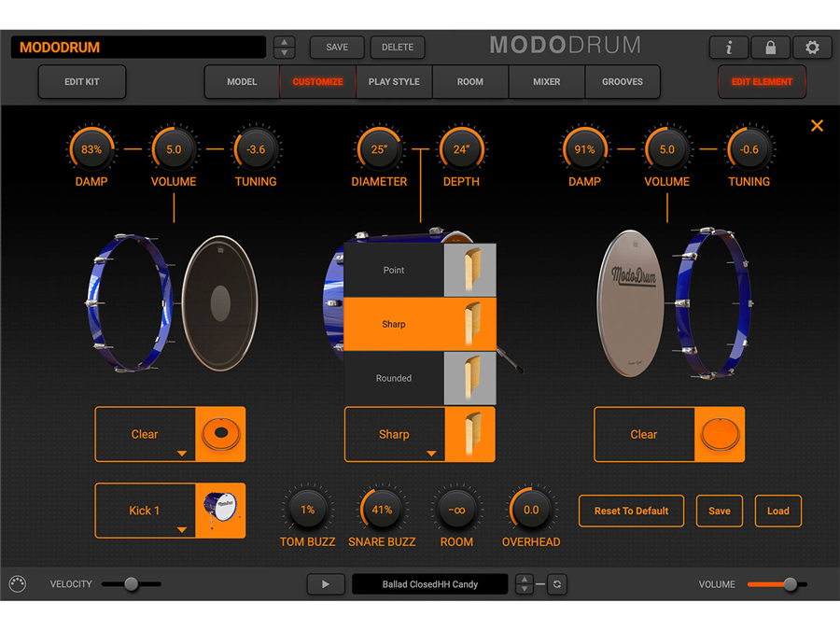Viewport: 840px width, 630px height.
Task: Click the Kick 1 drum thumbnail
Action: click(220, 511)
